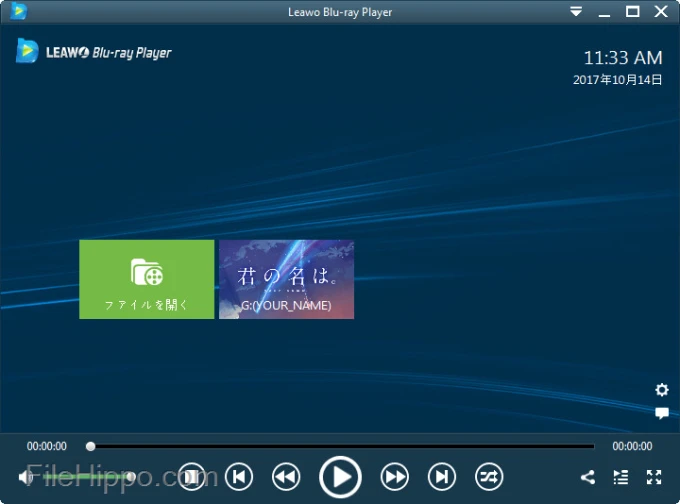
Task: Click the large Play button
Action: [x=340, y=477]
